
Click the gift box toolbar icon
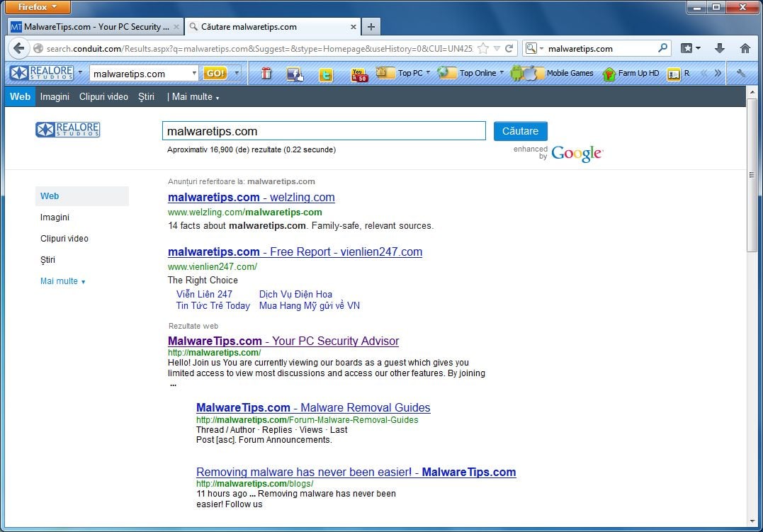(266, 73)
